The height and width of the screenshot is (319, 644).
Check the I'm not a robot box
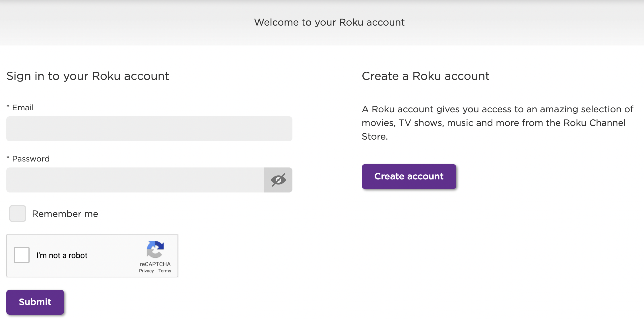pos(22,255)
